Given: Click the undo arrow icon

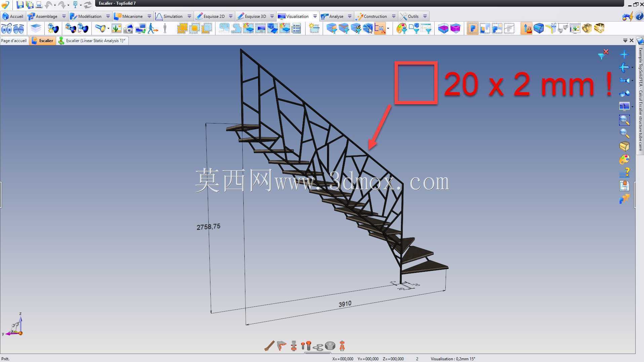Looking at the screenshot, I should click(x=49, y=5).
